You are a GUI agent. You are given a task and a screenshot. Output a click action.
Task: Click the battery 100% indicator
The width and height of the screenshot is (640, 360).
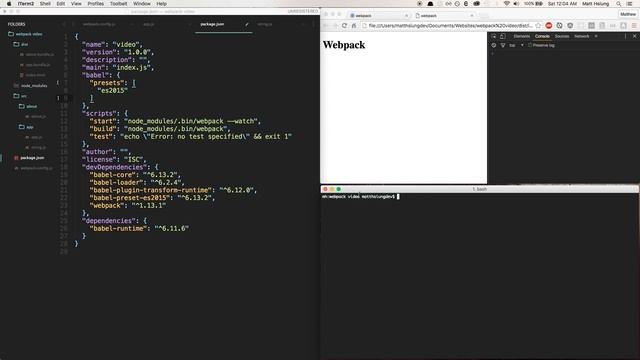click(533, 4)
